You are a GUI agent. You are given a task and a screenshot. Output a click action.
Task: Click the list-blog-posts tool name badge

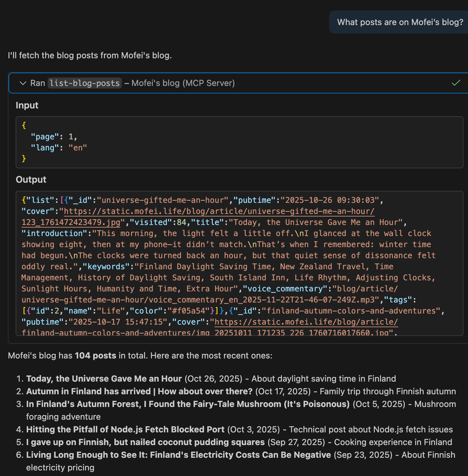(x=85, y=83)
